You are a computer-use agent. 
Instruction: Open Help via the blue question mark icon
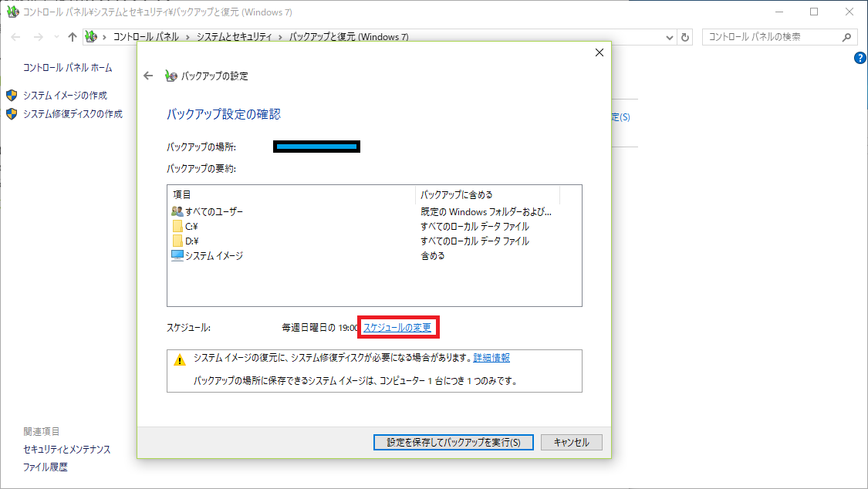pyautogui.click(x=862, y=57)
